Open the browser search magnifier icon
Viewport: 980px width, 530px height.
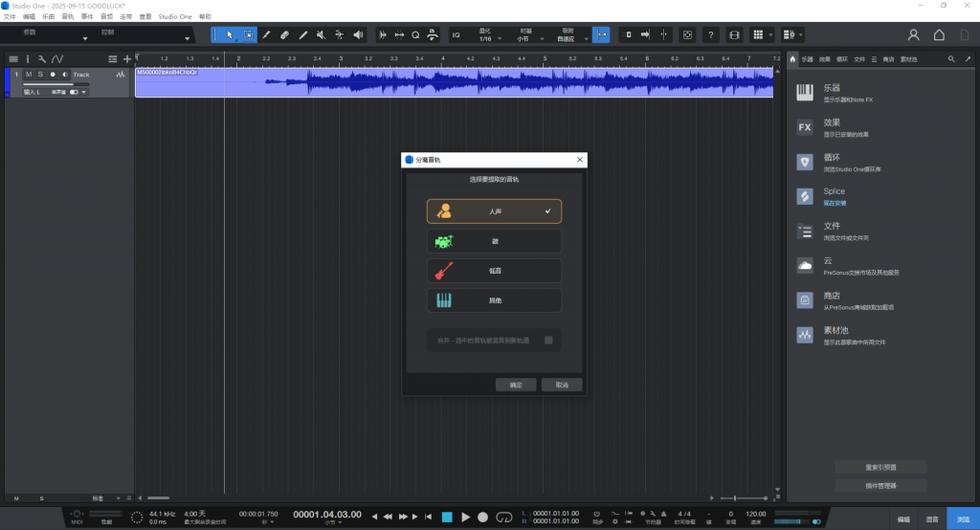point(951,59)
